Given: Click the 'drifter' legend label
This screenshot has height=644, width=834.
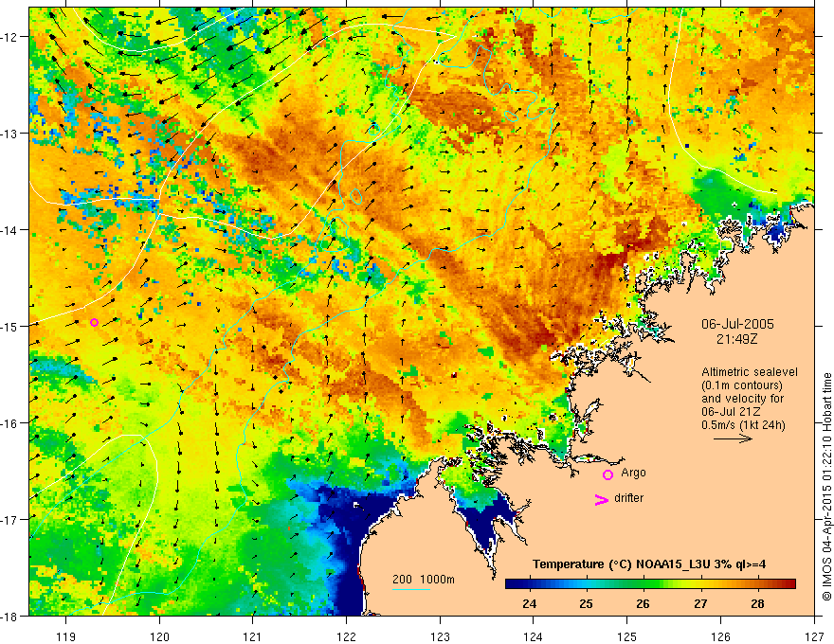Looking at the screenshot, I should point(628,498).
